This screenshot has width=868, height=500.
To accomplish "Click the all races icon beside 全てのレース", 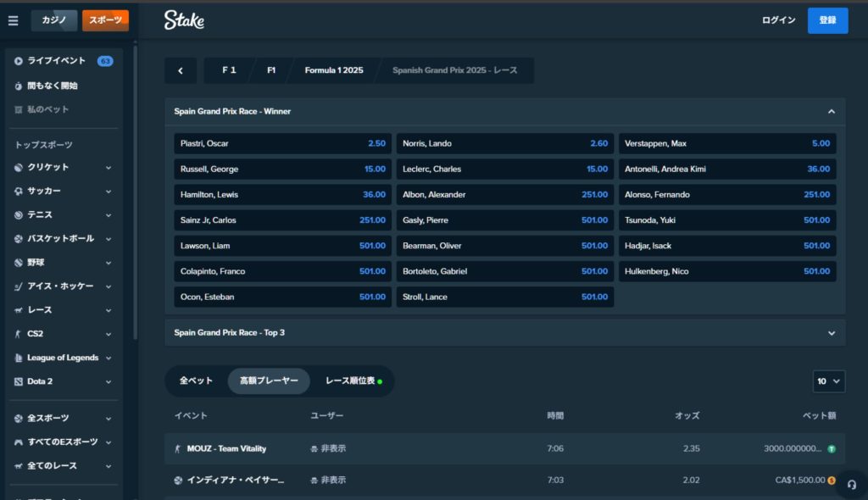I will (x=19, y=466).
